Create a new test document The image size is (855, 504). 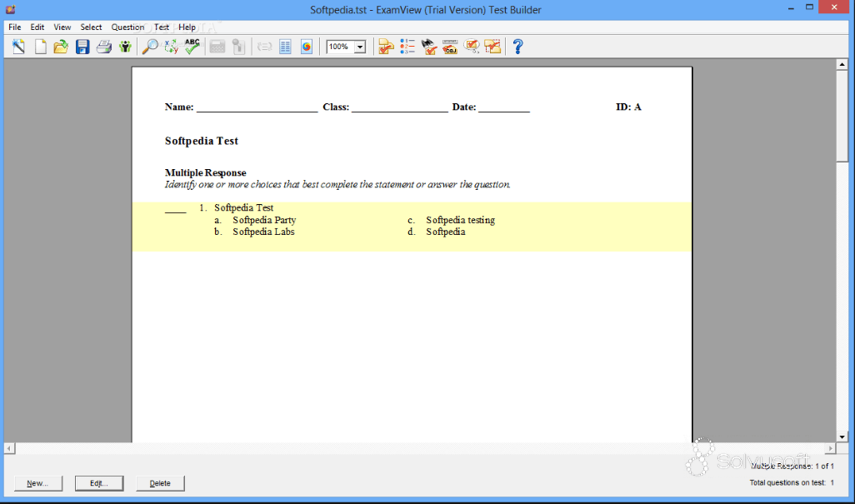(x=39, y=46)
